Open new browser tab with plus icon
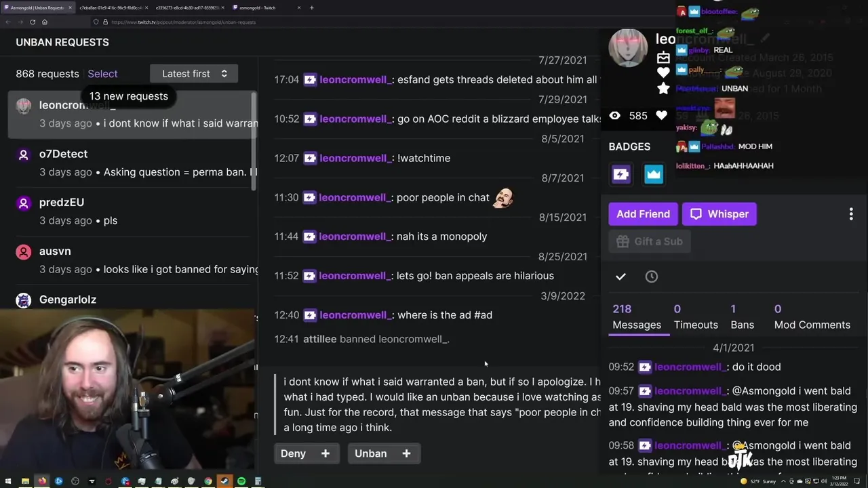 click(311, 7)
